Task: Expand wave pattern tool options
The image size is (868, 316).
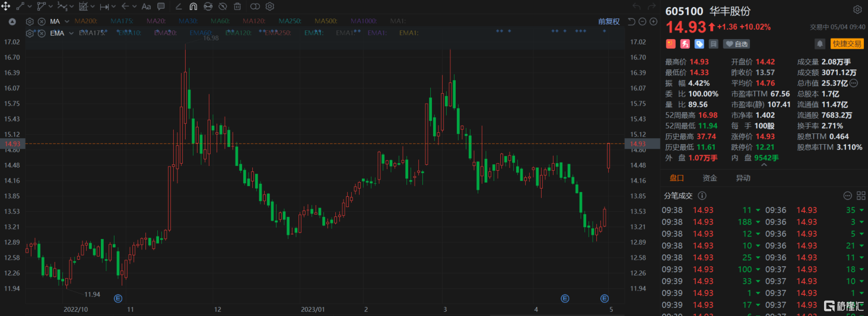Action: pyautogui.click(x=72, y=7)
